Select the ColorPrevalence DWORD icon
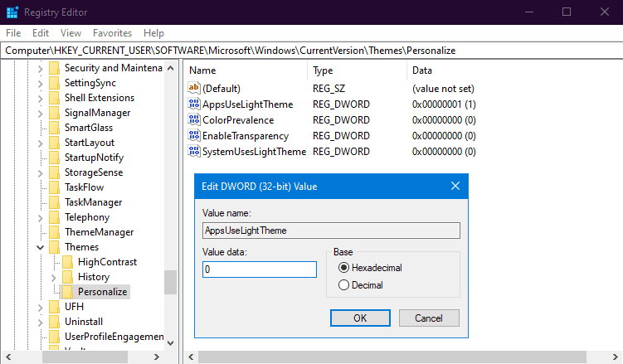This screenshot has height=364, width=623. pyautogui.click(x=194, y=119)
